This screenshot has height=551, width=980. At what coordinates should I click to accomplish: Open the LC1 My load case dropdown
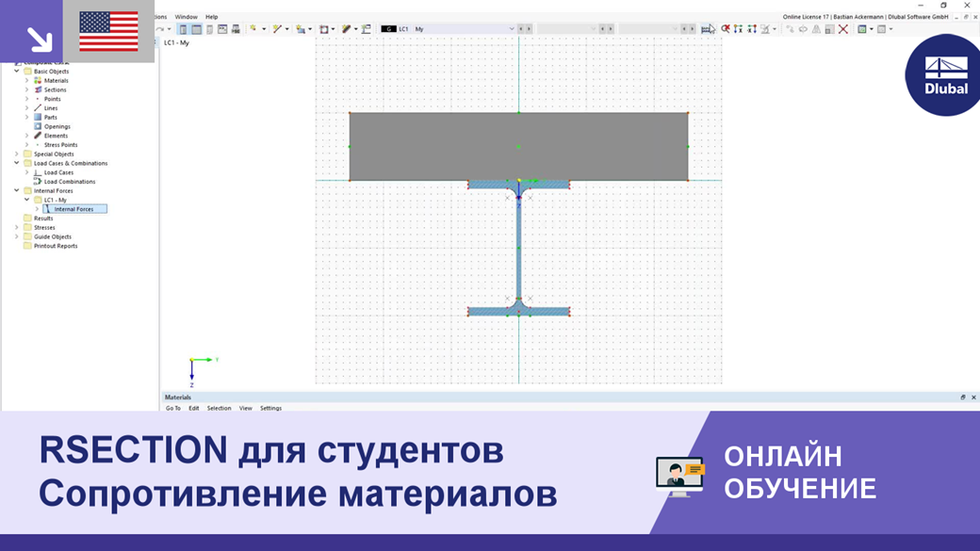click(512, 29)
